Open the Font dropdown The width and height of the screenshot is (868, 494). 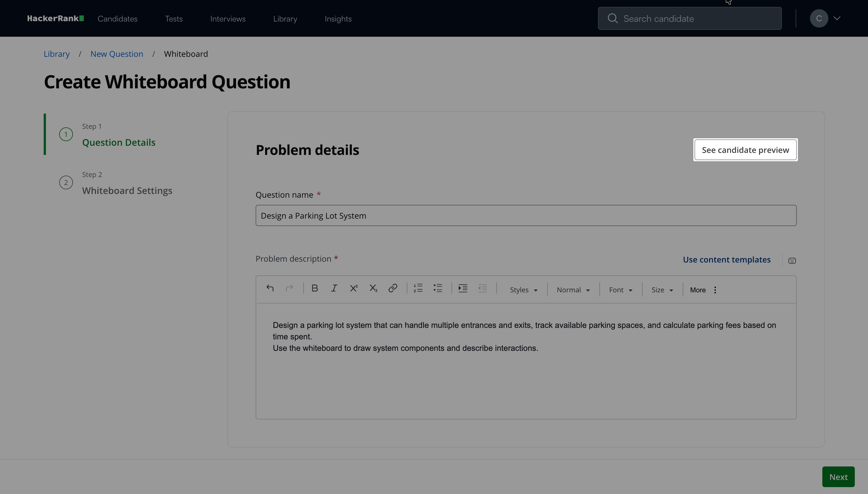(x=620, y=290)
